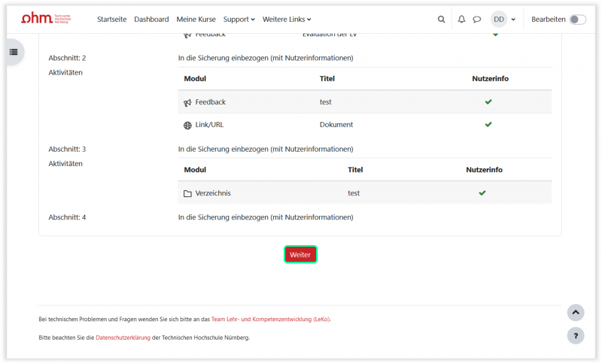602x364 pixels.
Task: Click the folder icon beside Verzeichnis
Action: tap(187, 193)
